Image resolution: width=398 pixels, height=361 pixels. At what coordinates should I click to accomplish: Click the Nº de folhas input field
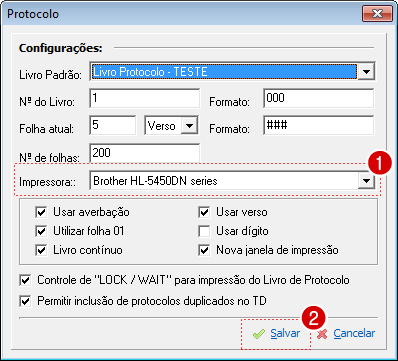point(145,153)
